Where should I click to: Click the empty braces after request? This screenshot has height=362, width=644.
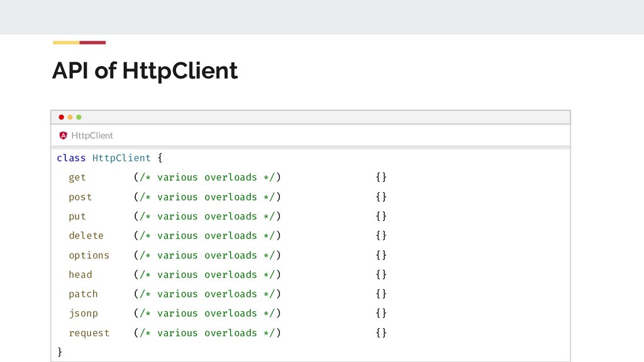pos(381,333)
